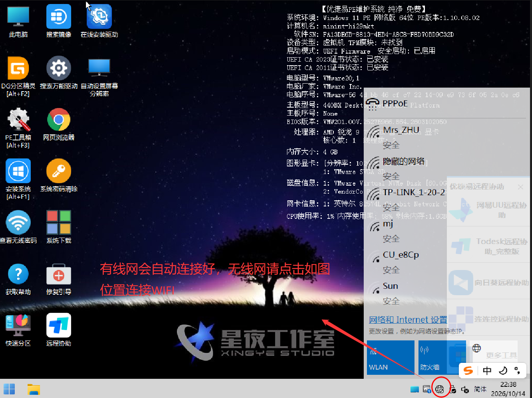This screenshot has height=398, width=532.
Task: Open the taskbar clock showing 22:38
Action: pyautogui.click(x=508, y=389)
